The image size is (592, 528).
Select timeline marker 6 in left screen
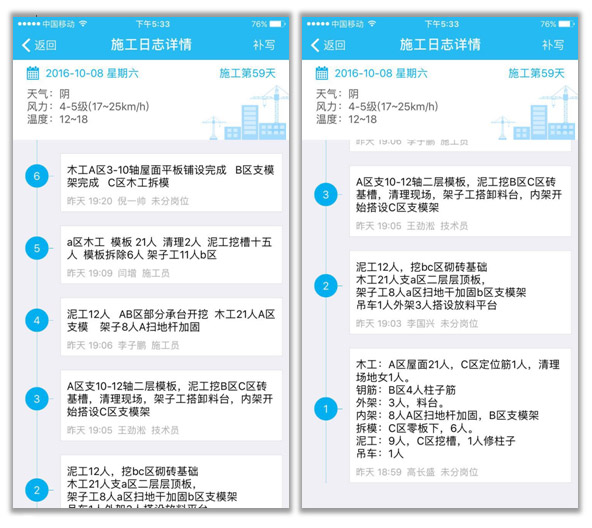37,176
